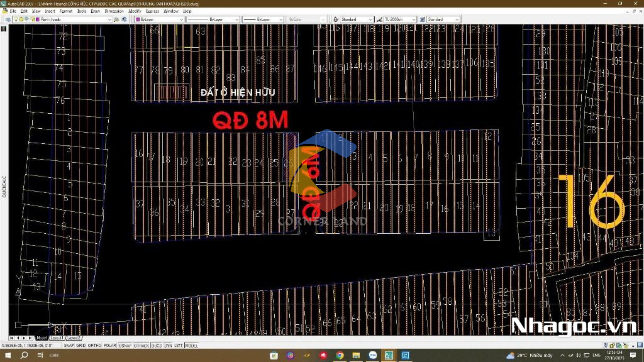Open the Dimension Style icon
Screen dimensions: 644x362
[379, 19]
